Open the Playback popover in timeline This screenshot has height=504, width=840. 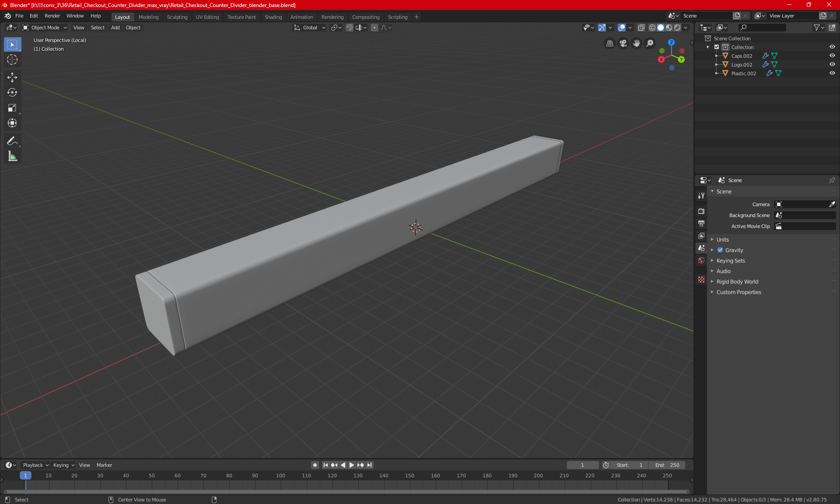coord(35,465)
